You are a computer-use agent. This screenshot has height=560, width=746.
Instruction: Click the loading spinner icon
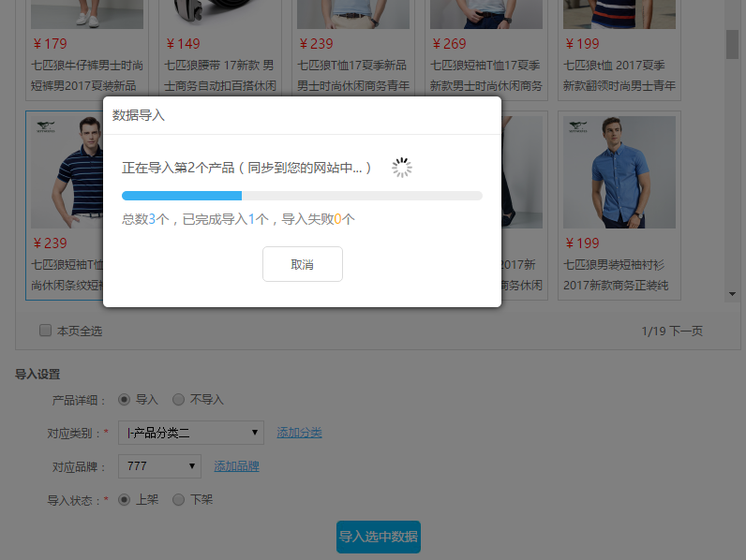(402, 168)
